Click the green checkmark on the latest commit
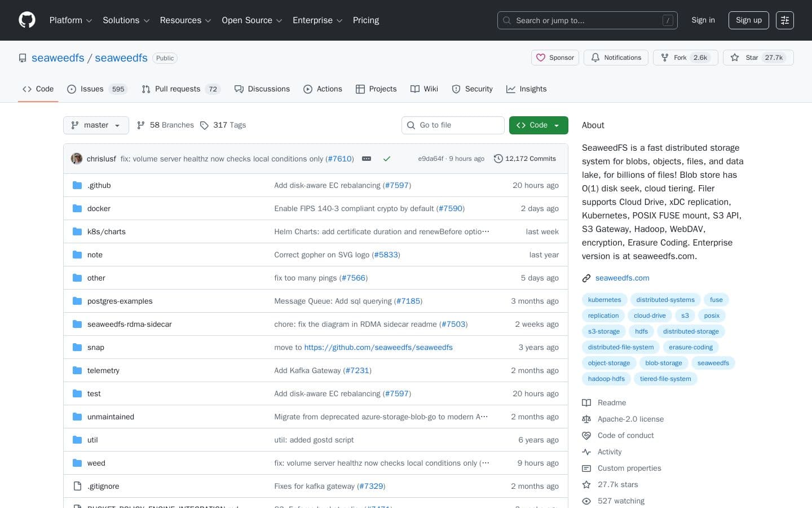This screenshot has height=508, width=812. coord(387,159)
